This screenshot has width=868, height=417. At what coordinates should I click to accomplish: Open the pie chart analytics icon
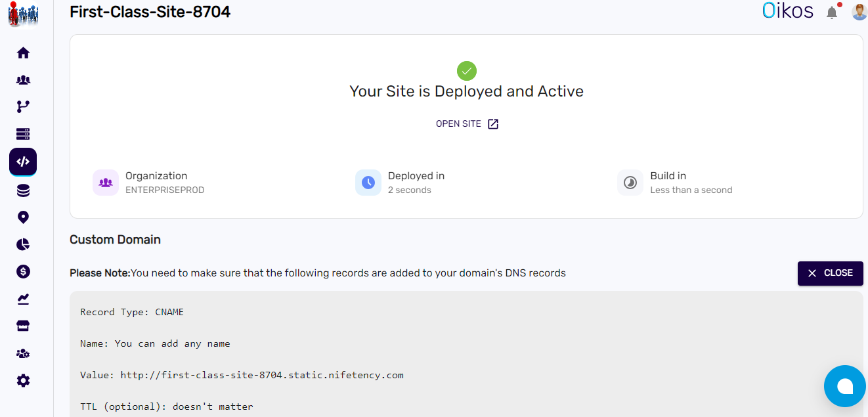point(23,244)
